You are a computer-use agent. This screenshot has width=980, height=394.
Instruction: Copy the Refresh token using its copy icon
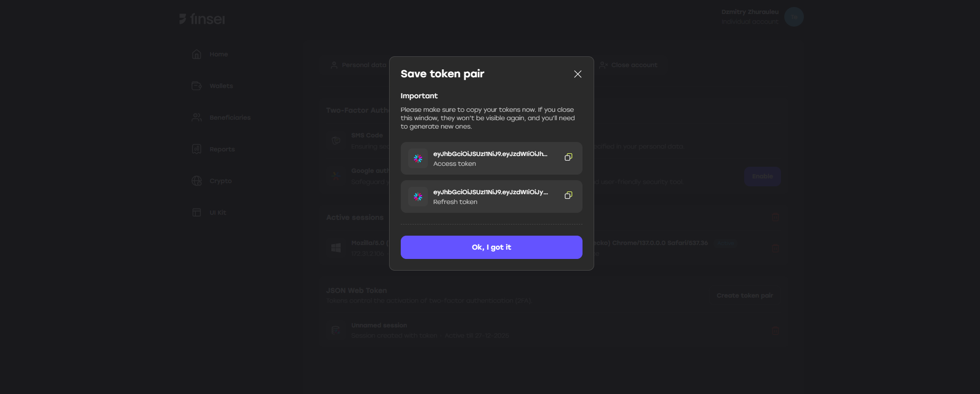[568, 195]
